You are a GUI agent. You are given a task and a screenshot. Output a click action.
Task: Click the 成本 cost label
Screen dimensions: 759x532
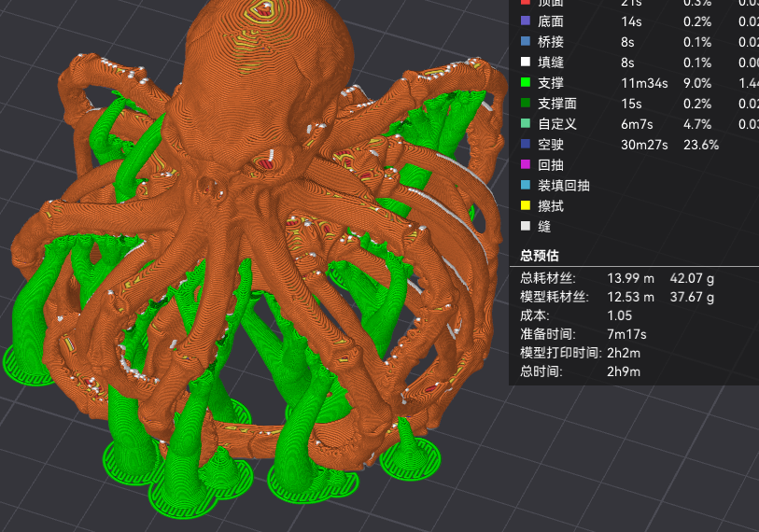535,315
